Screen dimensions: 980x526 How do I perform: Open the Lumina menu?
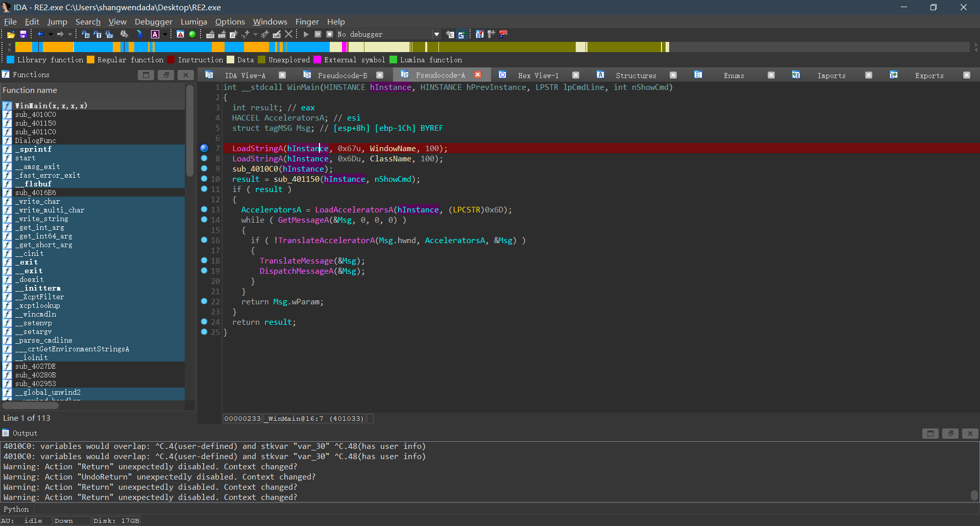pos(194,21)
